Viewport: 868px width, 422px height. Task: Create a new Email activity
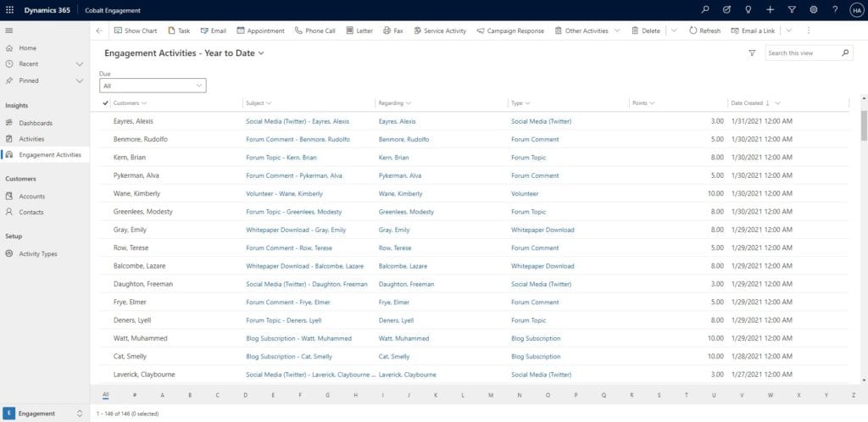coord(213,31)
